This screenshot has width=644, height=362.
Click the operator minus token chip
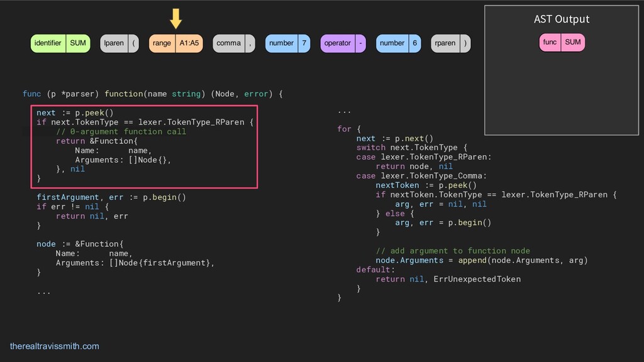343,43
